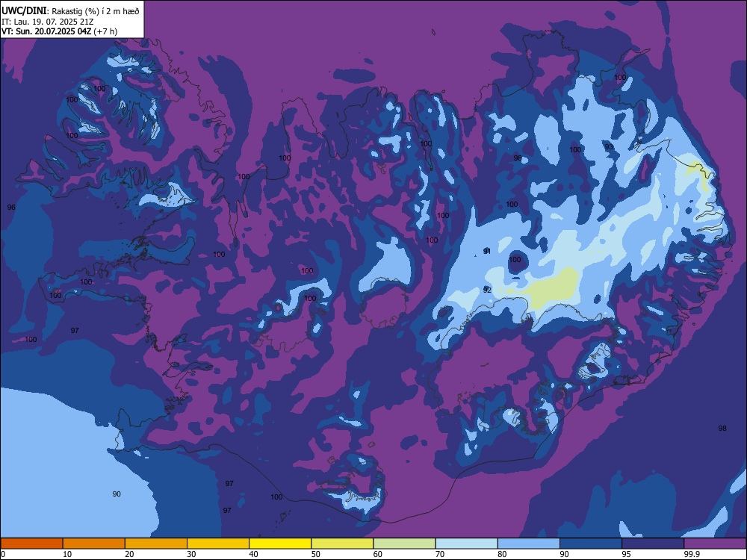Click the legend tick label '20'
Viewport: 747px width, 560px height.
coord(129,554)
